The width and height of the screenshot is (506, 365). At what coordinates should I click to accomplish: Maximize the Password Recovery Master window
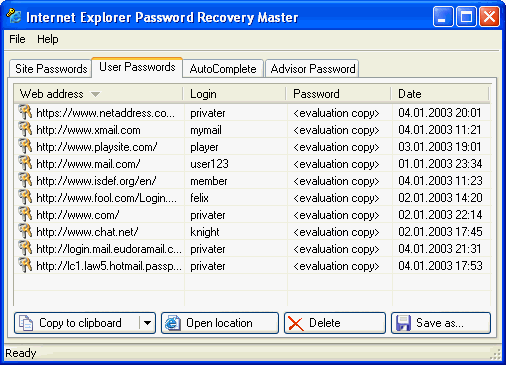pyautogui.click(x=466, y=16)
